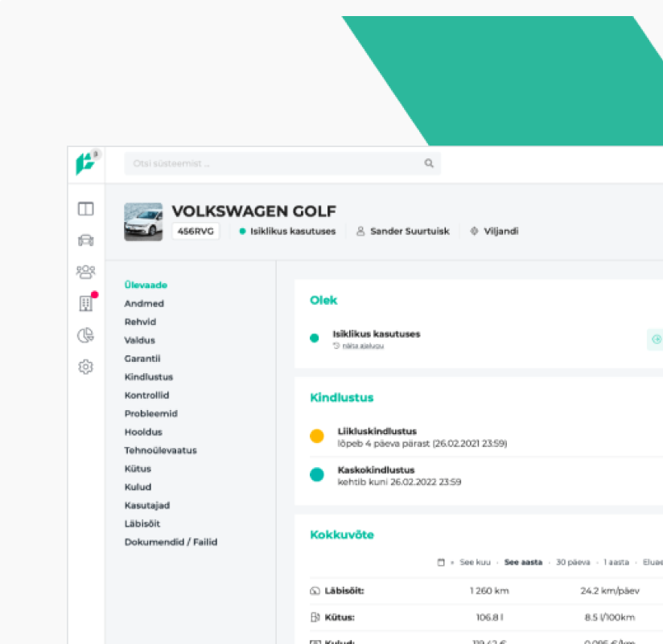
Task: Choose the 30 päeva period filter
Action: [573, 563]
